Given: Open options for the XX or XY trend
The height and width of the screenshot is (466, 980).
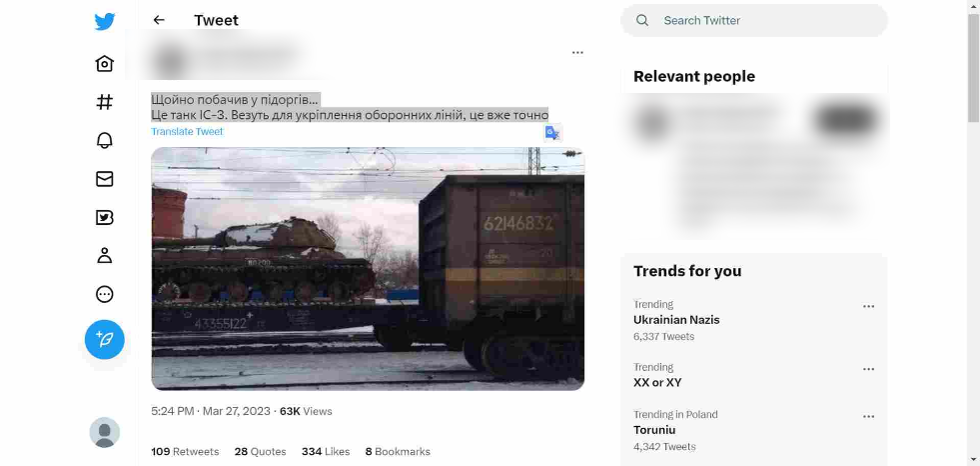Looking at the screenshot, I should tap(868, 369).
